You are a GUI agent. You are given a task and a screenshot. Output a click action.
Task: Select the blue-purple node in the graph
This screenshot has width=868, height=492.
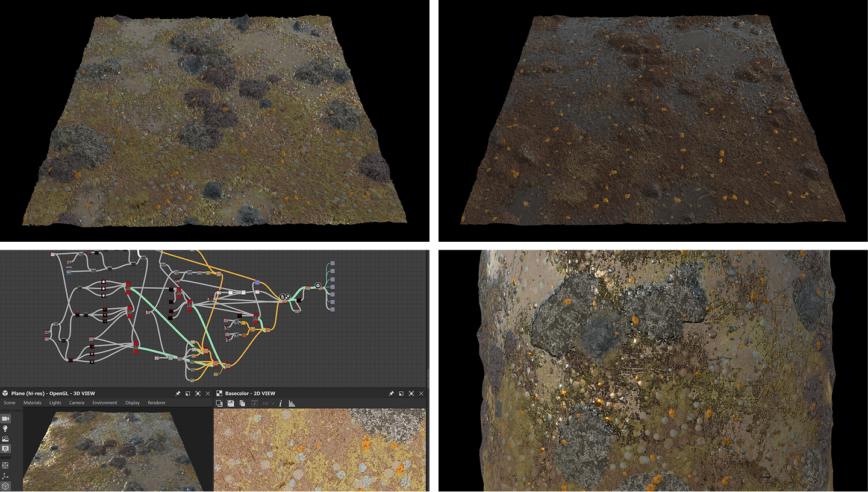pos(257,282)
